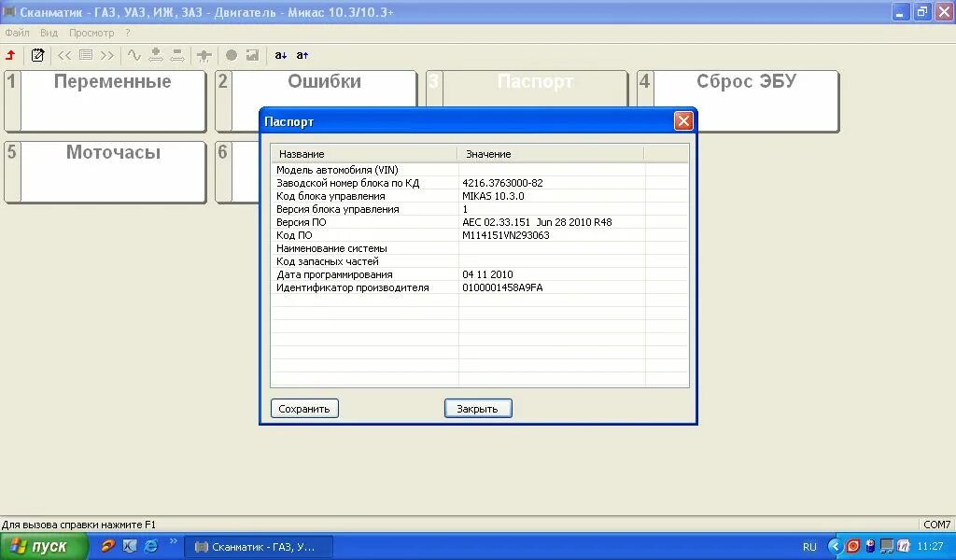Click the value M114151VN293063
Viewport: 956px width, 560px height.
point(506,235)
